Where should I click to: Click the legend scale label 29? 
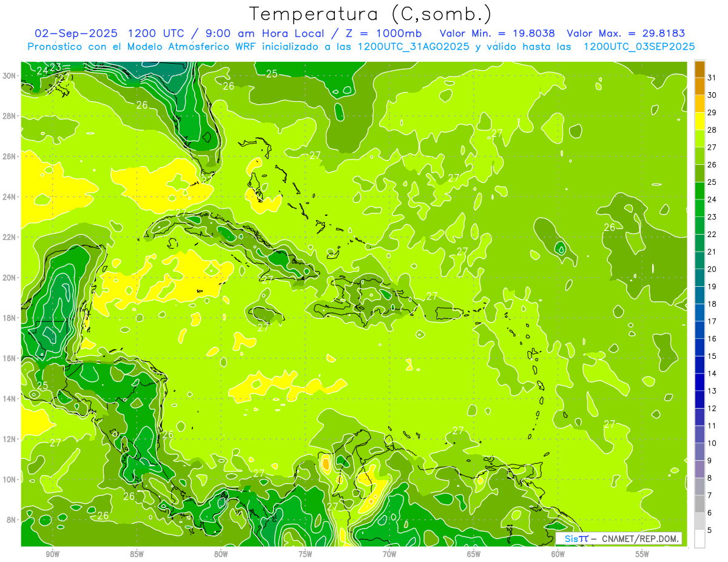tap(712, 112)
